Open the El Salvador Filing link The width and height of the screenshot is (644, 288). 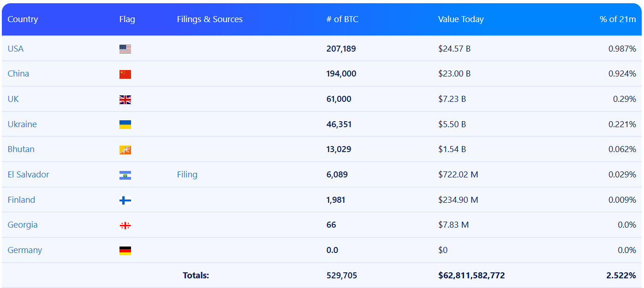pyautogui.click(x=187, y=175)
